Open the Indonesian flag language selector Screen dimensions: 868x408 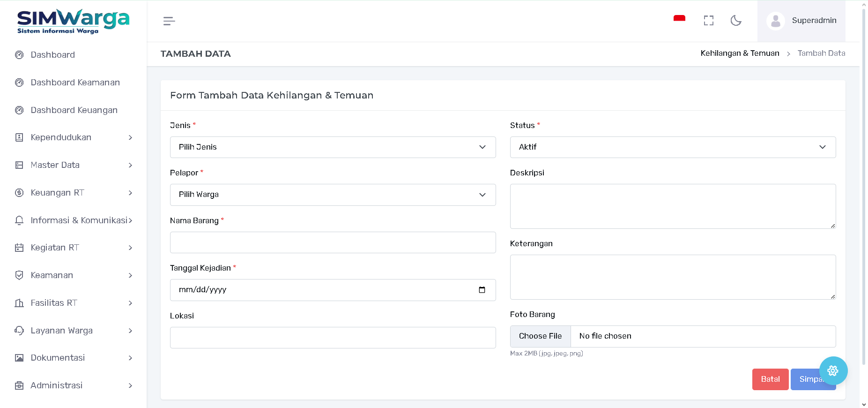[679, 19]
